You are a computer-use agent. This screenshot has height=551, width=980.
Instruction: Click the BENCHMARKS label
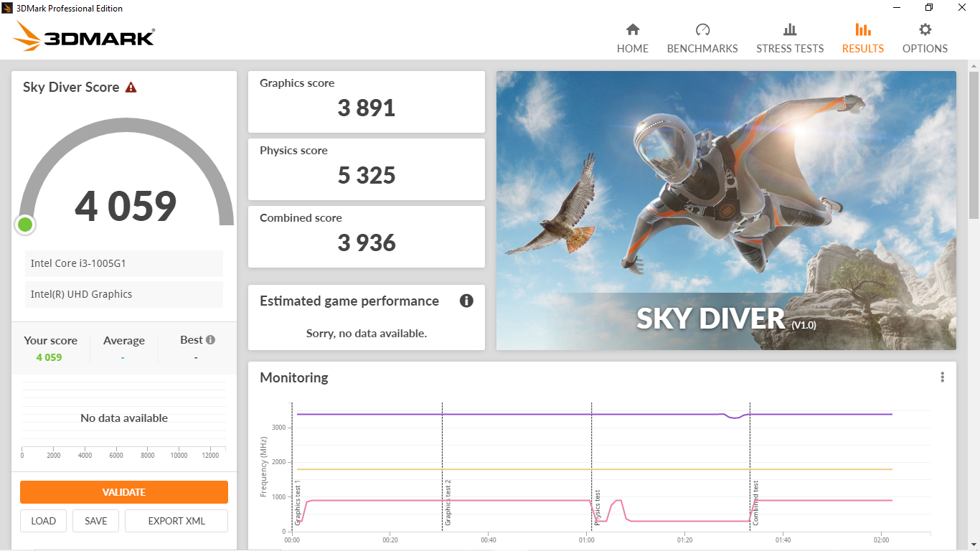(x=702, y=49)
